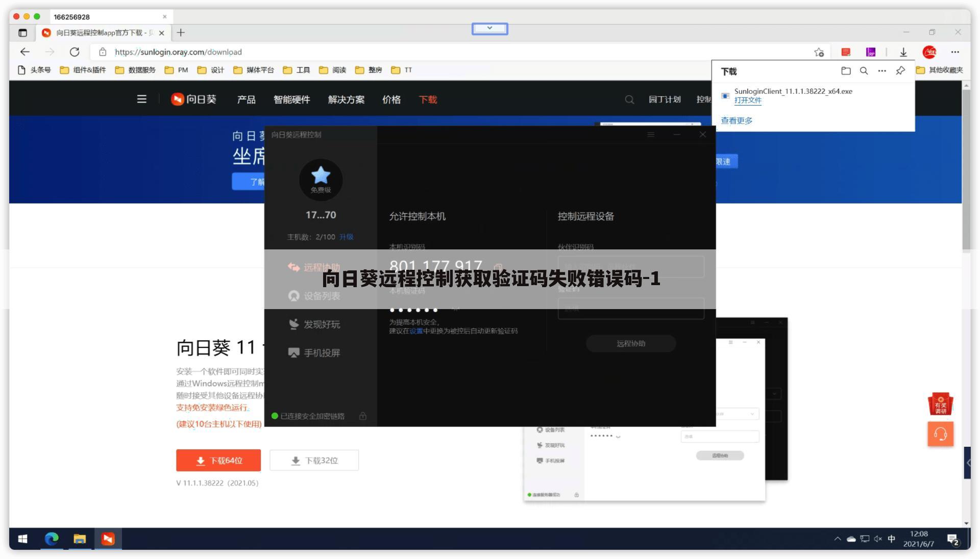This screenshot has width=980, height=559.
Task: Reload the page with the refresh icon
Action: [75, 52]
